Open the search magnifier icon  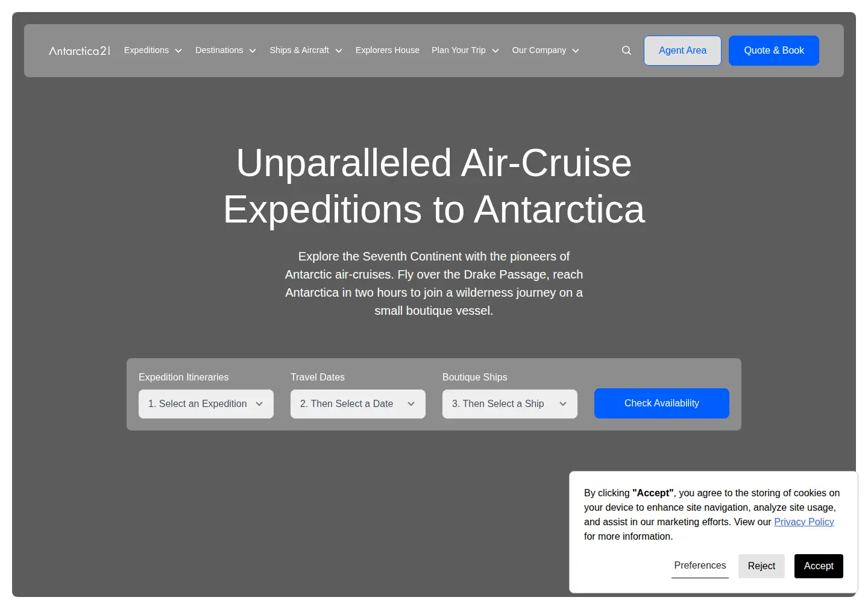click(x=626, y=51)
